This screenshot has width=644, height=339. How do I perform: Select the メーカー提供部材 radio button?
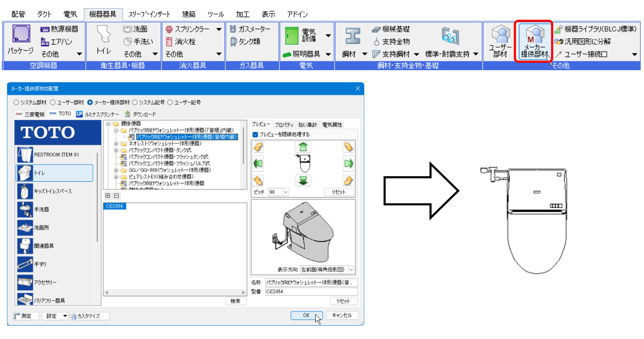108,102
